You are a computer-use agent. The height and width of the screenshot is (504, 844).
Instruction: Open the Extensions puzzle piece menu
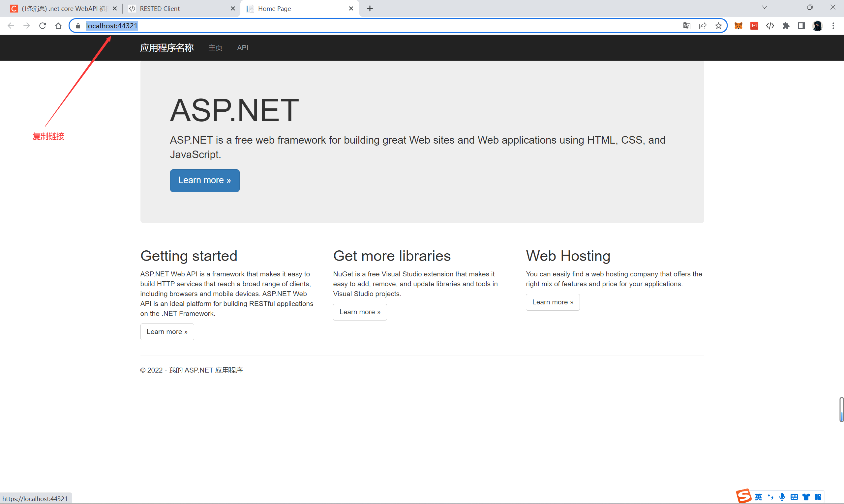click(786, 26)
